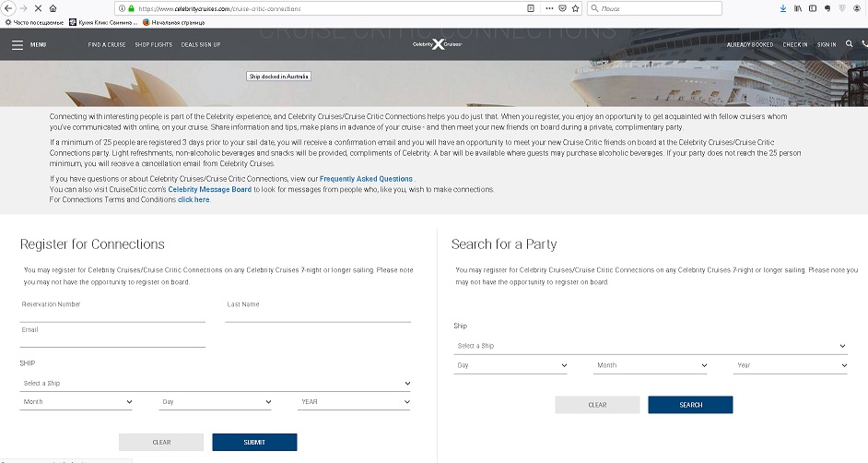Open CHECK IN link
Image resolution: width=868 pixels, height=463 pixels.
point(795,45)
